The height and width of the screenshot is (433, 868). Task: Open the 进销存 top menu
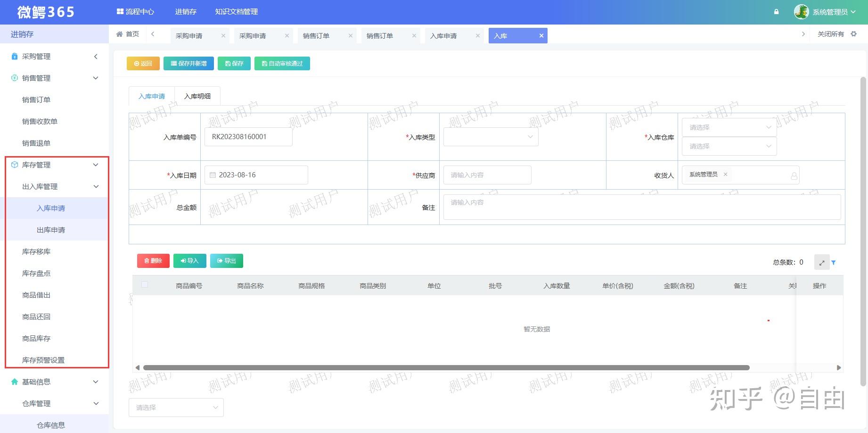[186, 12]
